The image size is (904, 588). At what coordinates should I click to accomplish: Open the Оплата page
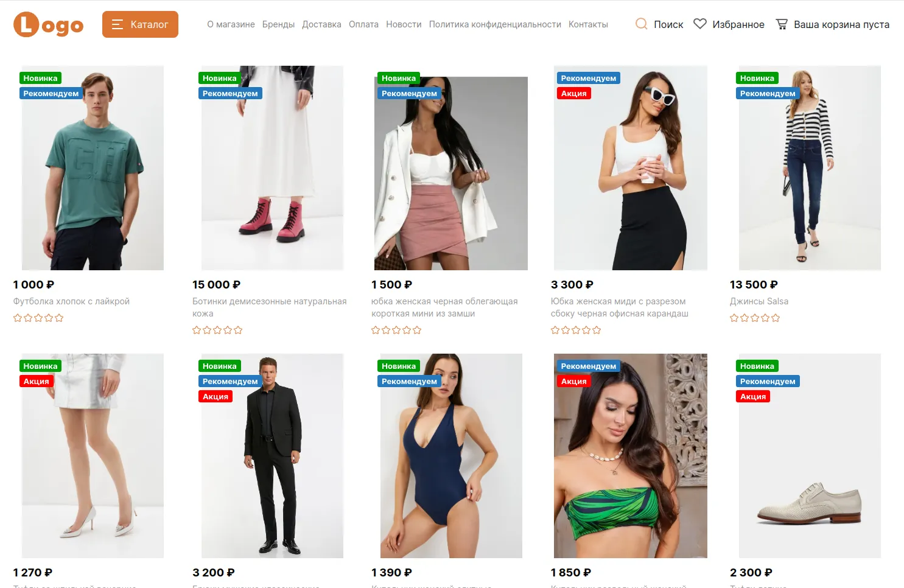pyautogui.click(x=363, y=24)
